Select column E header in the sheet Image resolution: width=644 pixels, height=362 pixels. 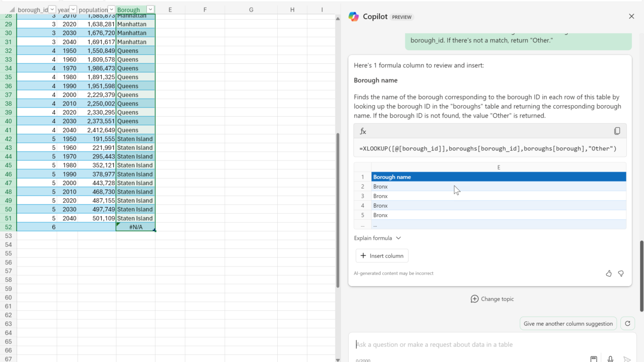tap(170, 10)
